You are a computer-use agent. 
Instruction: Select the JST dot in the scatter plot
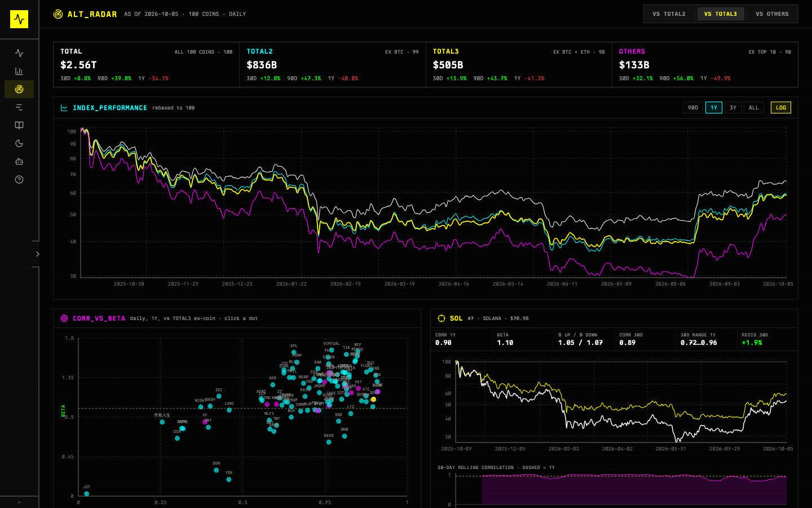pyautogui.click(x=86, y=494)
